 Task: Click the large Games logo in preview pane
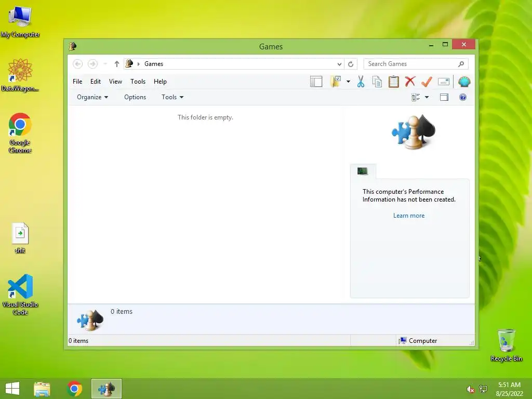(413, 131)
